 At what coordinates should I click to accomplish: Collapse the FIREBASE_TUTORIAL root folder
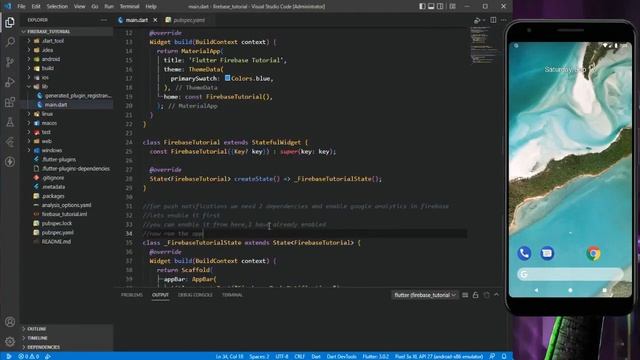(x=67, y=31)
